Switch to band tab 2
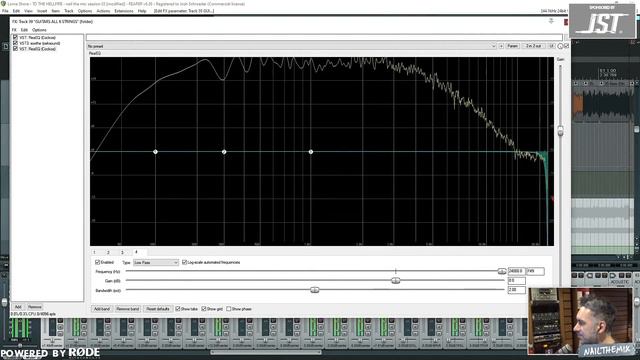Viewport: 640px width, 360px height. 108,252
